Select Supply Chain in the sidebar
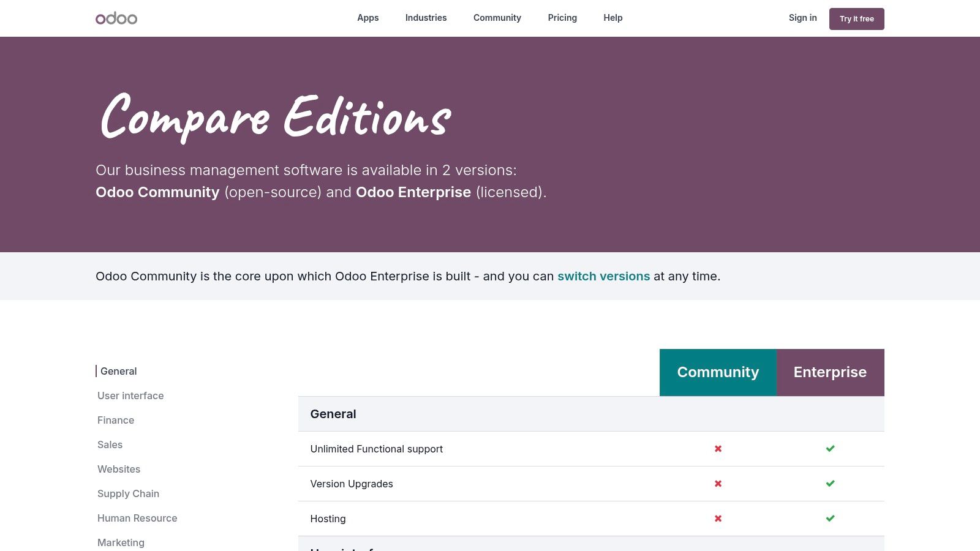Viewport: 980px width, 551px height. [128, 493]
